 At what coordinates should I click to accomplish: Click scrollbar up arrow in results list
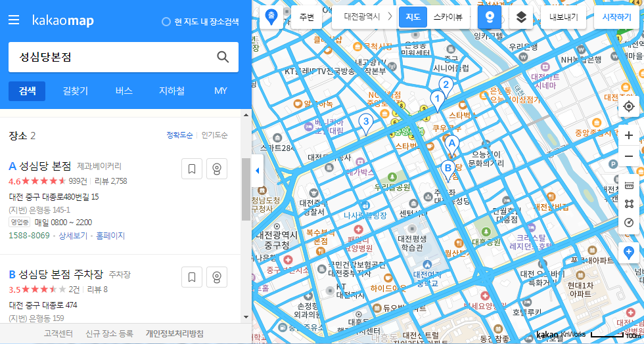coord(246,116)
